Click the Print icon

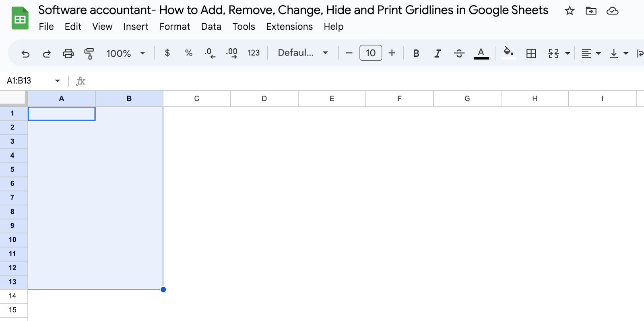[68, 53]
